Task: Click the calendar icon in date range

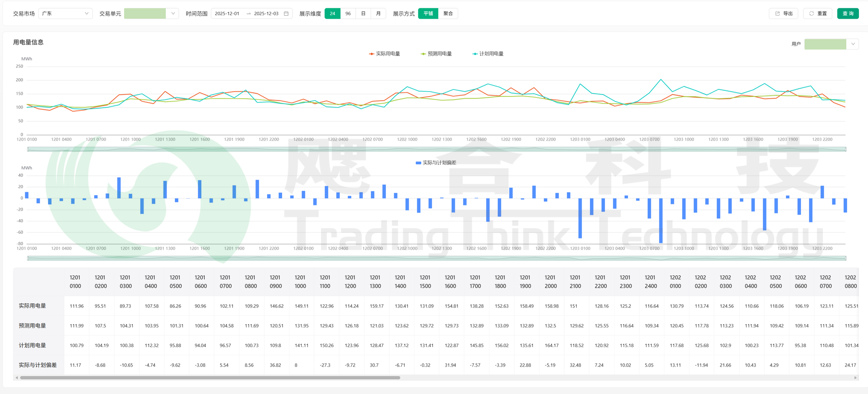Action: coord(286,13)
